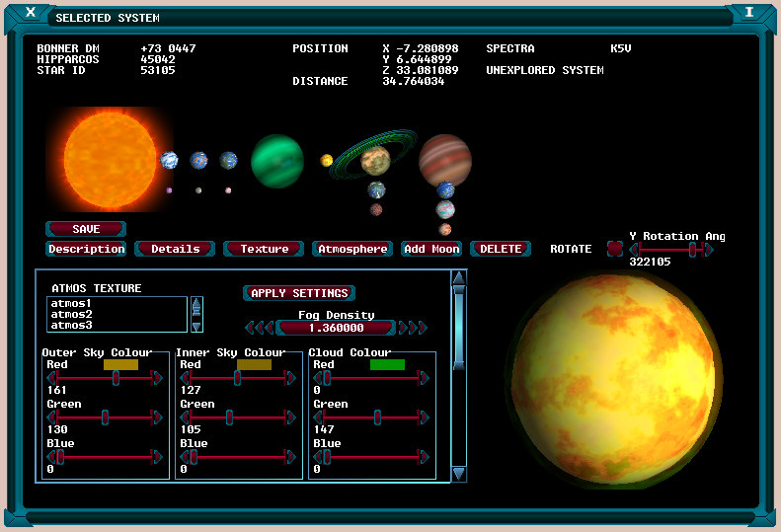781x532 pixels.
Task: Select the first small blue planet near star
Action: [x=169, y=160]
